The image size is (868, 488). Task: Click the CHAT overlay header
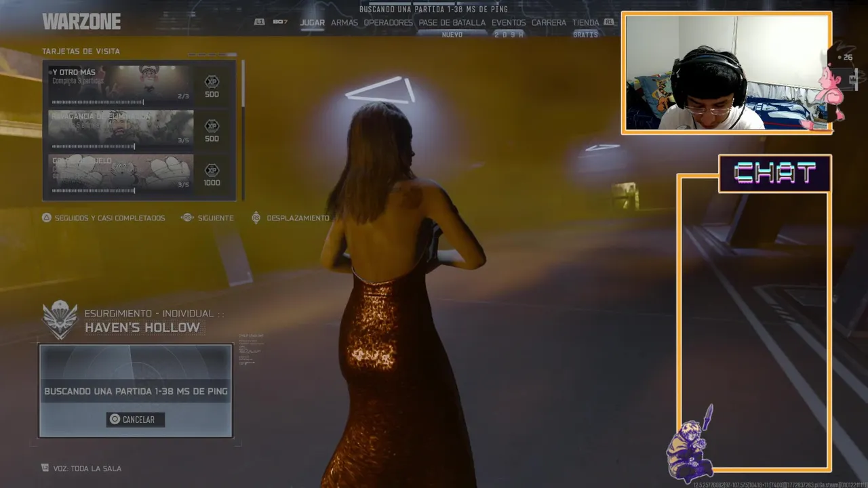[x=775, y=174]
